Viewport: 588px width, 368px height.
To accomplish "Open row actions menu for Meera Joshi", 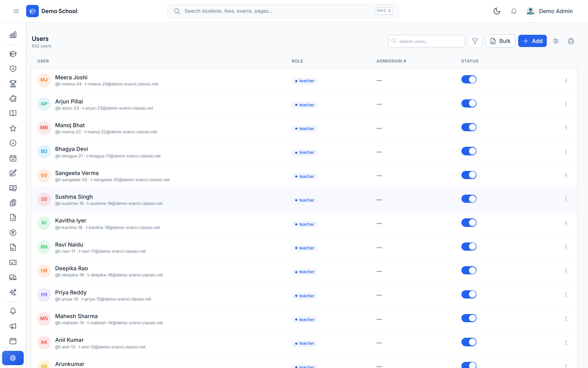I will pos(566,80).
